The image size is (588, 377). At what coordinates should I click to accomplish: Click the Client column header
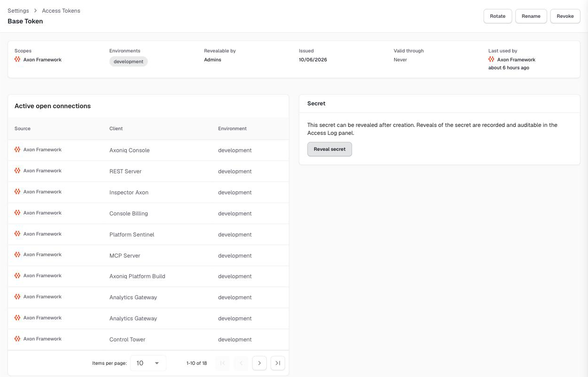click(x=116, y=128)
